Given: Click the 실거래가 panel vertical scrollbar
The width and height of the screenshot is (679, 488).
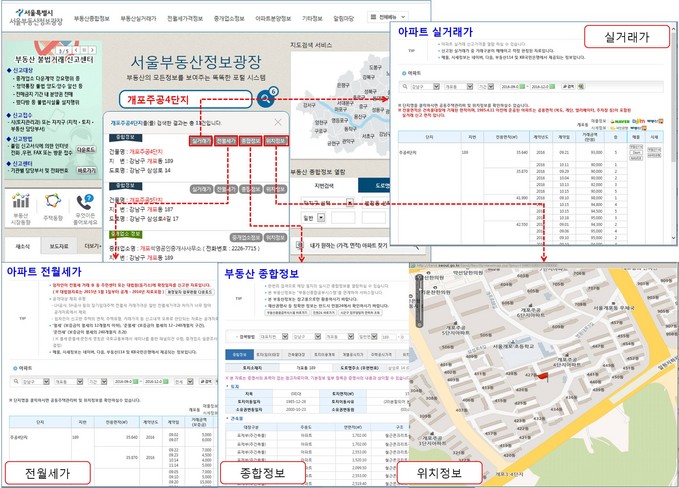Looking at the screenshot, I should click(673, 133).
